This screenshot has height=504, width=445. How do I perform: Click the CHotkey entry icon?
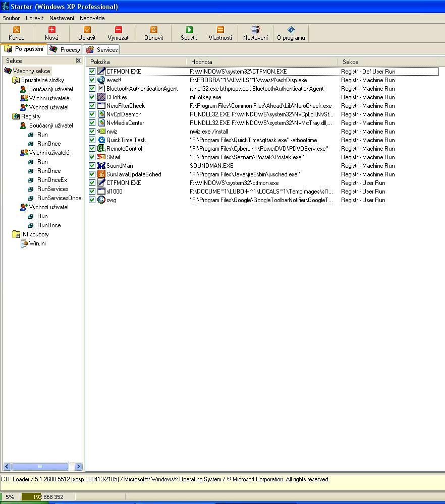101,97
